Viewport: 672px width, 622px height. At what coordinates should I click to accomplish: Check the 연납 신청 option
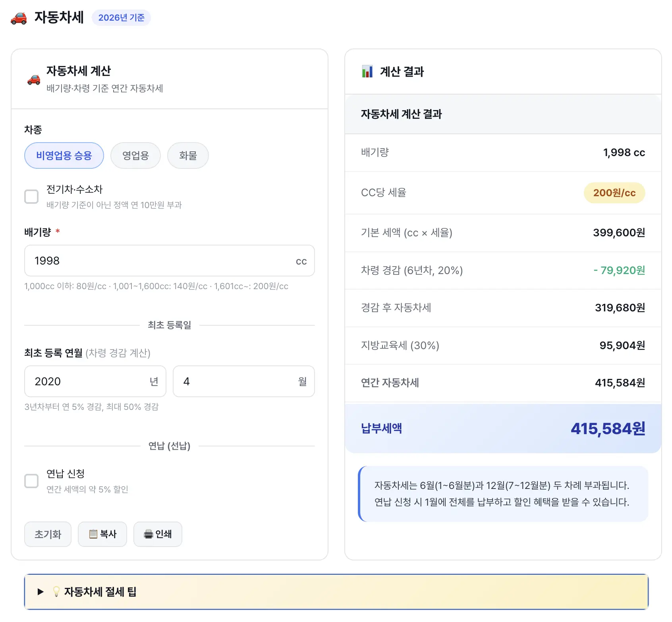point(31,481)
